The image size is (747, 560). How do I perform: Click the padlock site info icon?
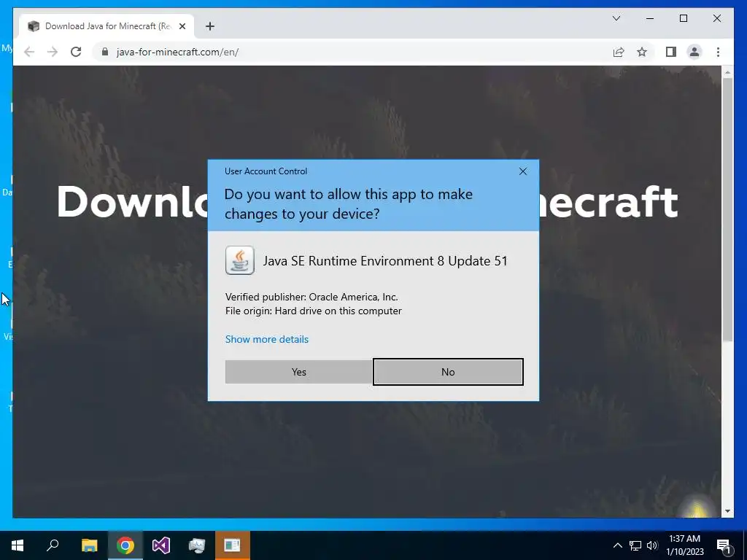pos(105,52)
